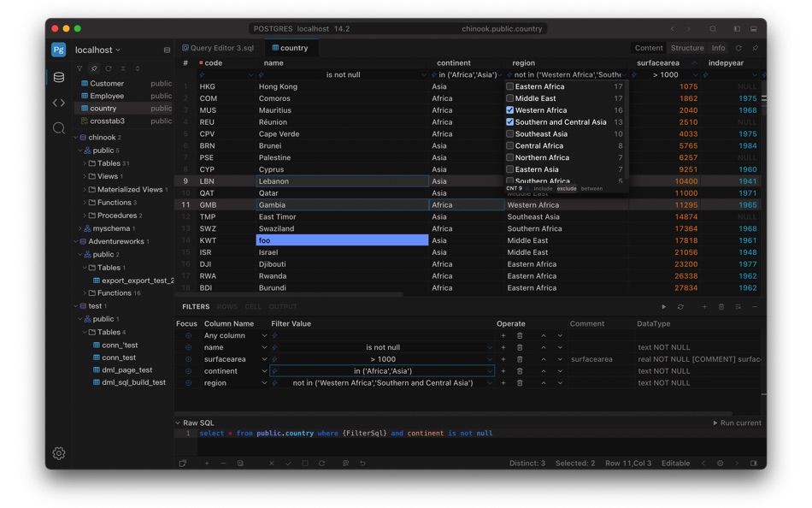This screenshot has width=812, height=508.
Task: Click the pin icon beside the Info tab
Action: pyautogui.click(x=755, y=48)
